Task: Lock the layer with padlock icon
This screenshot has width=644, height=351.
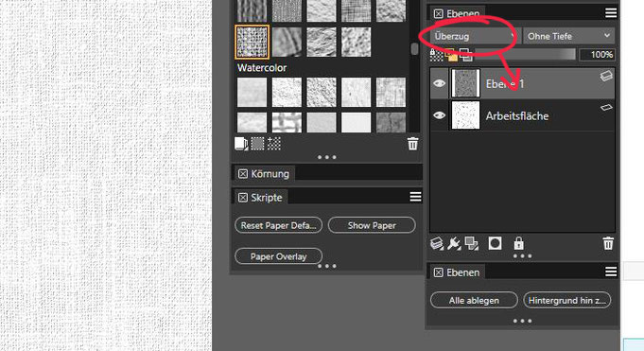Action: pyautogui.click(x=519, y=243)
